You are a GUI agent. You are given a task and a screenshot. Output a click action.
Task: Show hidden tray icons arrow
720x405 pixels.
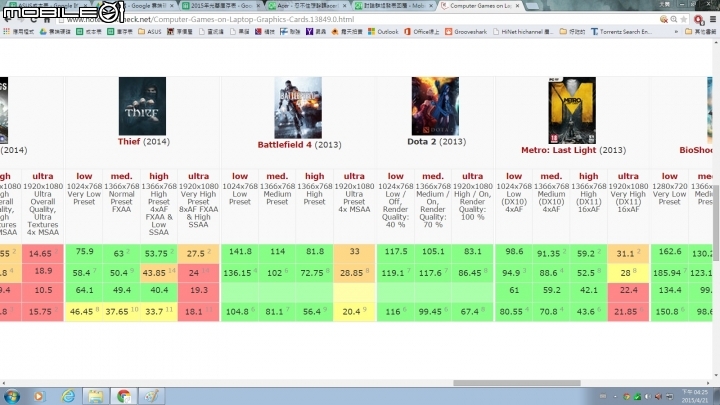[x=615, y=396]
